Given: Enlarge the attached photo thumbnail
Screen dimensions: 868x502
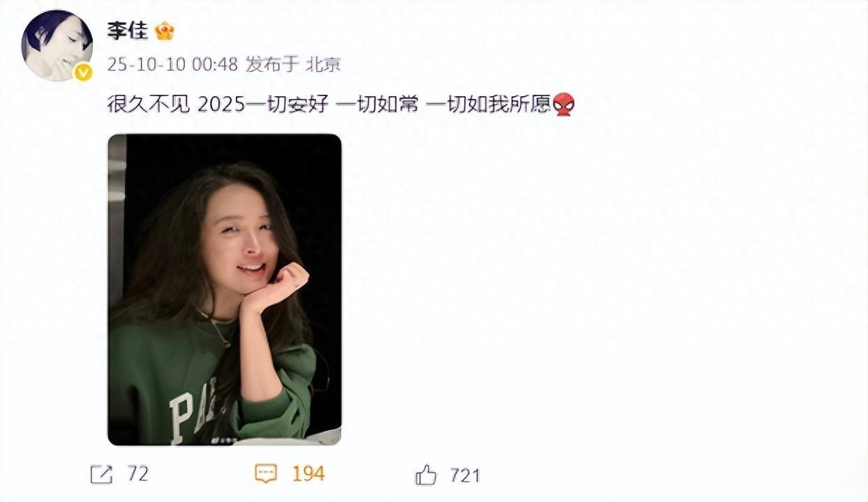Looking at the screenshot, I should 225,289.
